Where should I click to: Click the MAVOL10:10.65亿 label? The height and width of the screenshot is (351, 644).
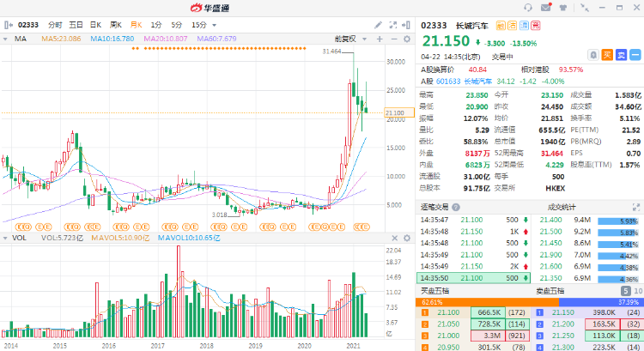click(189, 238)
